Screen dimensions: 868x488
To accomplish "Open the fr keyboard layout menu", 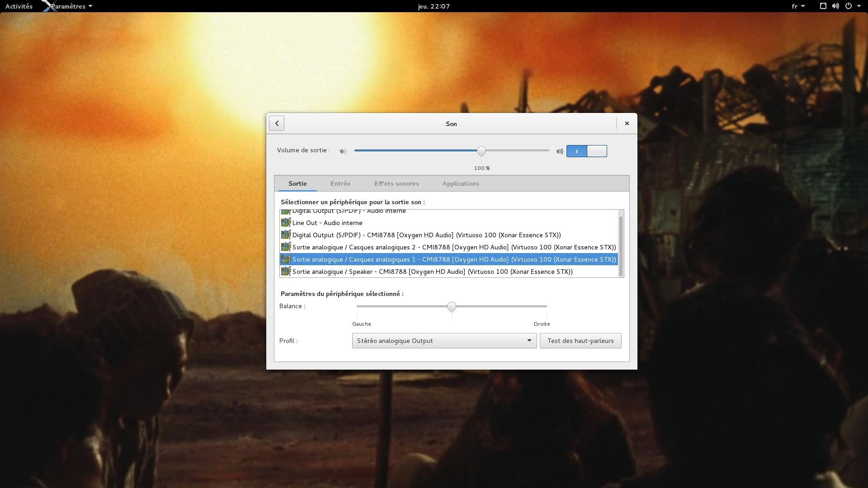I will (x=798, y=6).
